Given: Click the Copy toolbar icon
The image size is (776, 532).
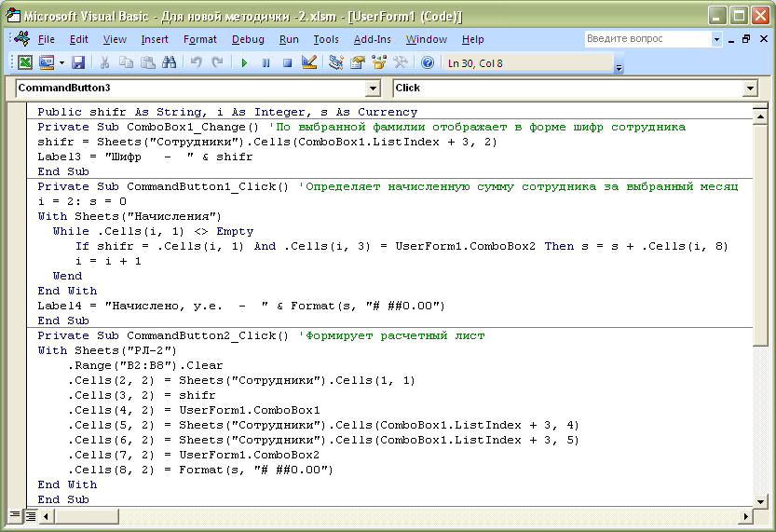Looking at the screenshot, I should 126,62.
